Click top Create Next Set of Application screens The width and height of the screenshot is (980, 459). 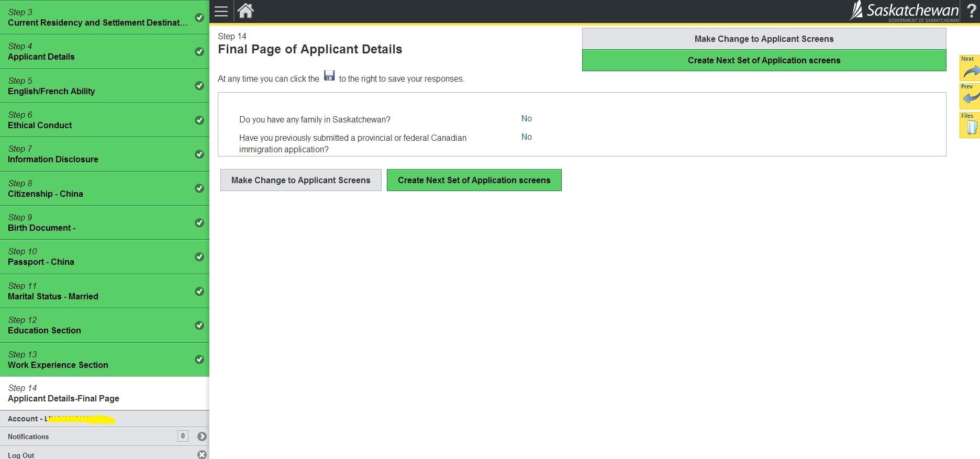pos(764,60)
